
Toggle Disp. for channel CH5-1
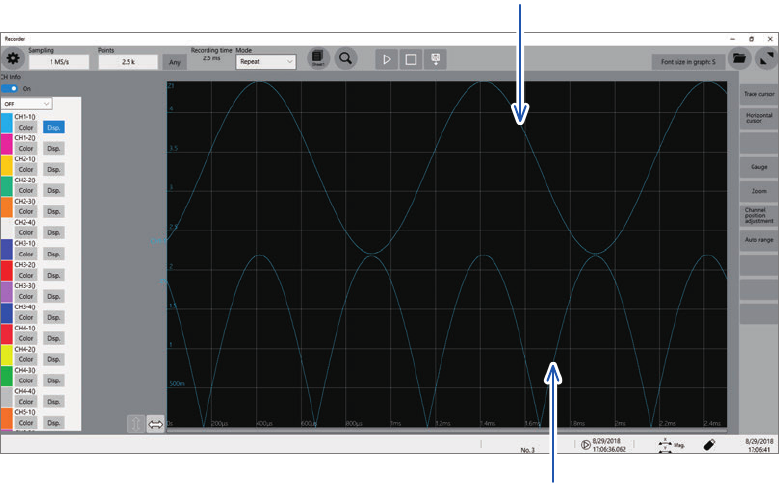(x=54, y=423)
